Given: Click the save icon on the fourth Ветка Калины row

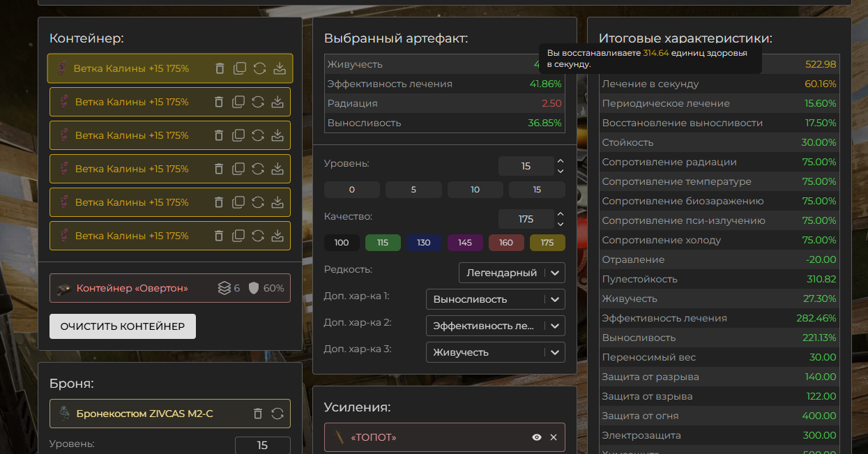Looking at the screenshot, I should (x=277, y=169).
